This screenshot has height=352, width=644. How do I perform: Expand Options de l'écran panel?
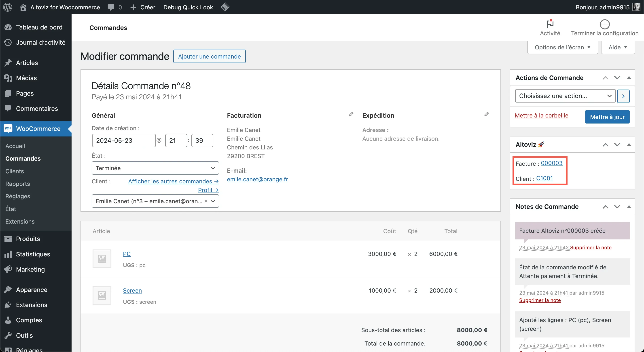click(x=563, y=47)
